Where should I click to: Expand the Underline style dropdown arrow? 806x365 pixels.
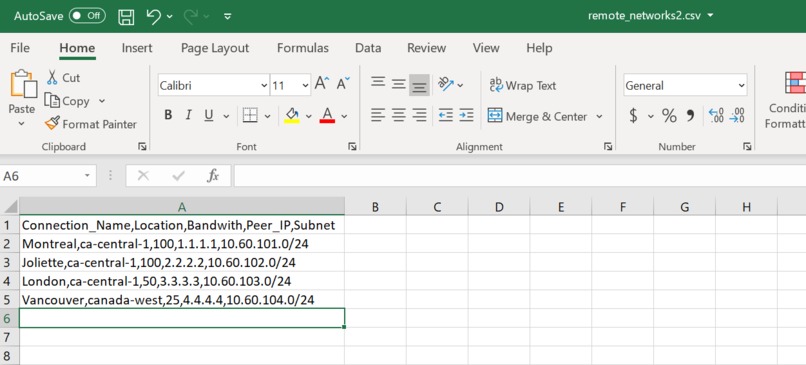(x=226, y=116)
